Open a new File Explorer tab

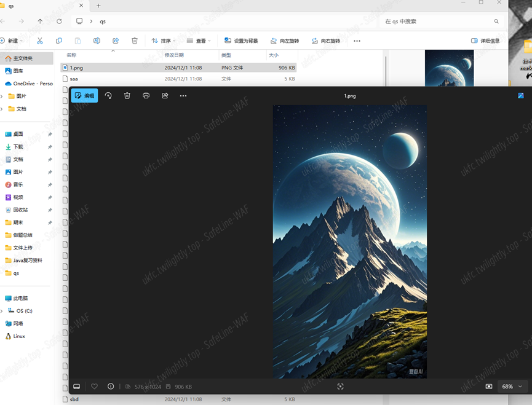[98, 6]
